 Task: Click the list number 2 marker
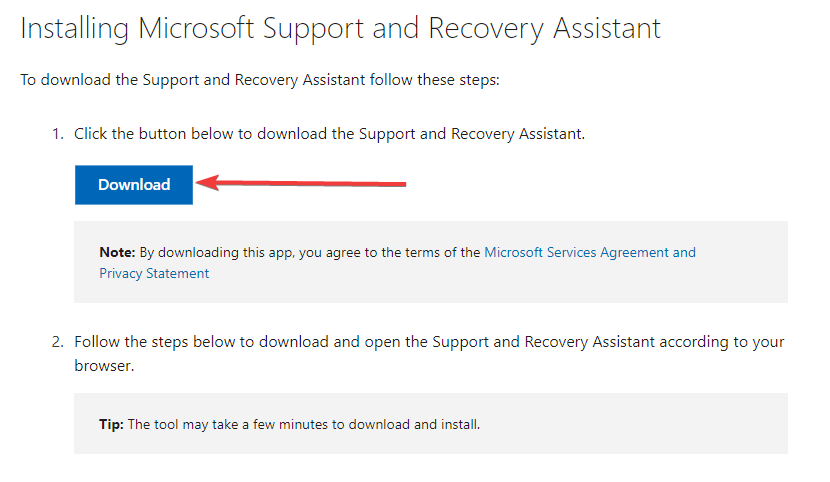coord(58,342)
